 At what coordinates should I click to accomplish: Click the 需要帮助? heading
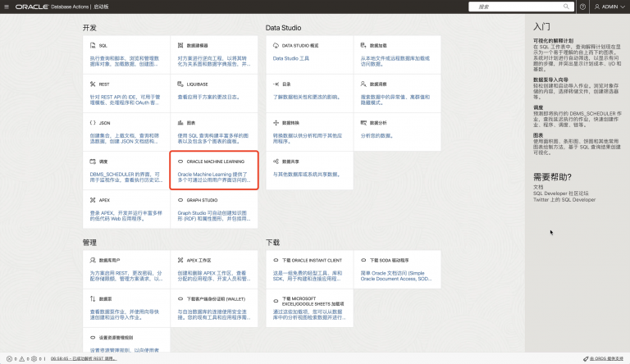point(552,177)
